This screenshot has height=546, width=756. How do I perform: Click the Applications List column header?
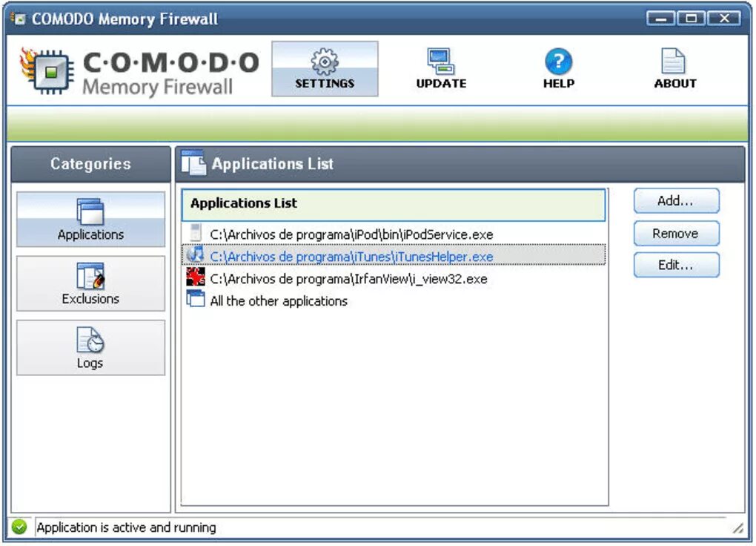(394, 204)
